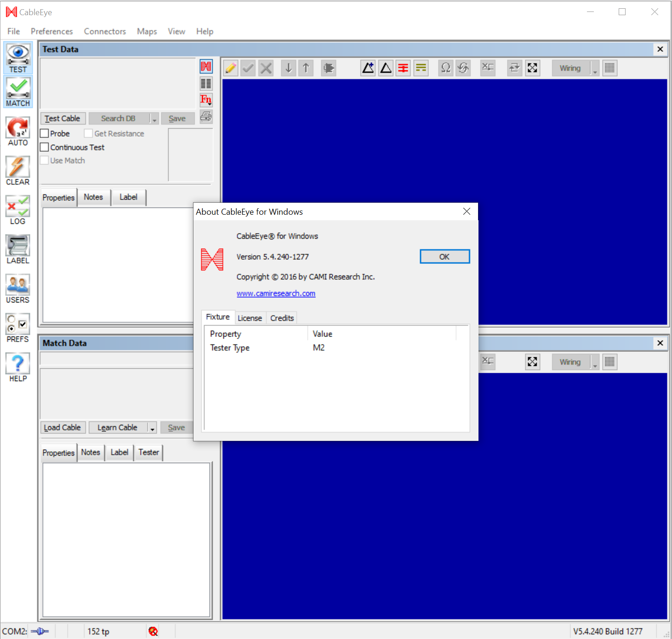Click the print icon in Test Data
This screenshot has width=672, height=639.
point(206,117)
